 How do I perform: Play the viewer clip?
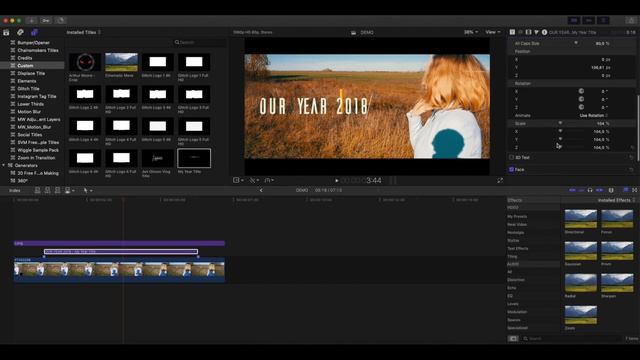click(337, 180)
